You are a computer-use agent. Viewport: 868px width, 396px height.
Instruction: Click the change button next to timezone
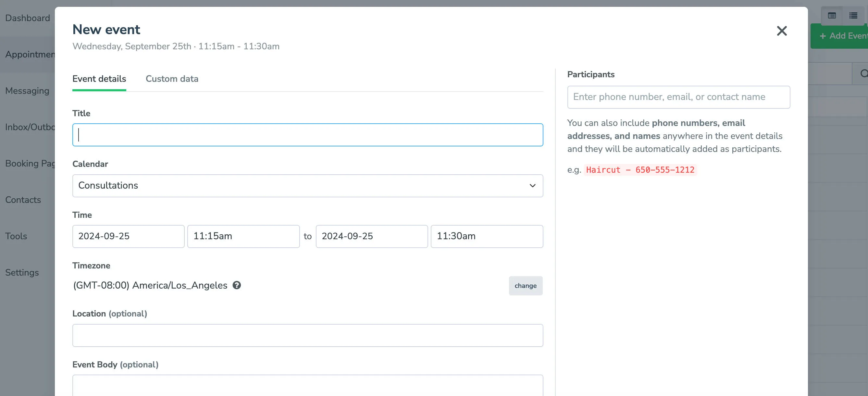click(526, 285)
